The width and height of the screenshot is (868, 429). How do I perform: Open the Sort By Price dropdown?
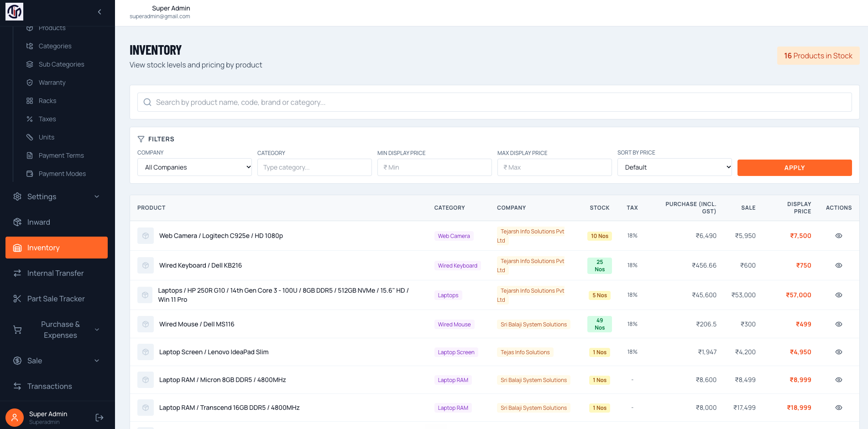[x=675, y=167]
